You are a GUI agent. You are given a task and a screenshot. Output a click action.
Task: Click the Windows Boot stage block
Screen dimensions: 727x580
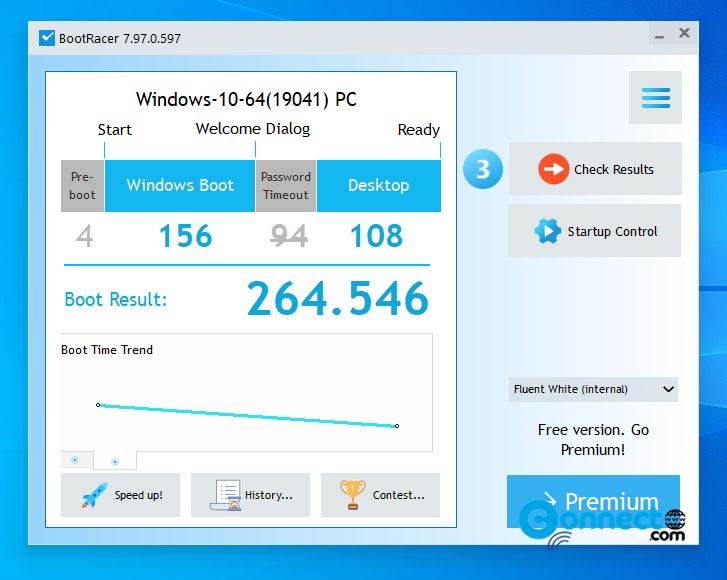coord(180,186)
